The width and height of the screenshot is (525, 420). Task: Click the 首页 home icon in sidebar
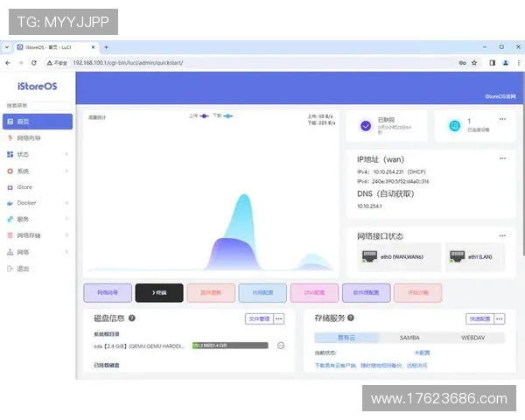coord(10,122)
